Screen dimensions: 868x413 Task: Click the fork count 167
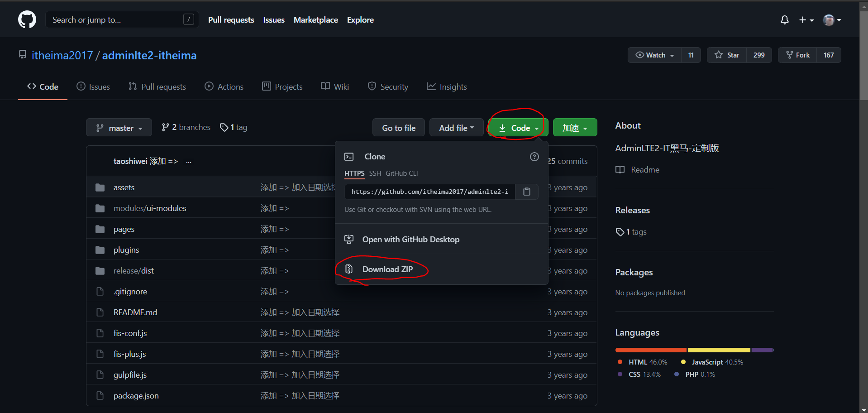(x=829, y=55)
